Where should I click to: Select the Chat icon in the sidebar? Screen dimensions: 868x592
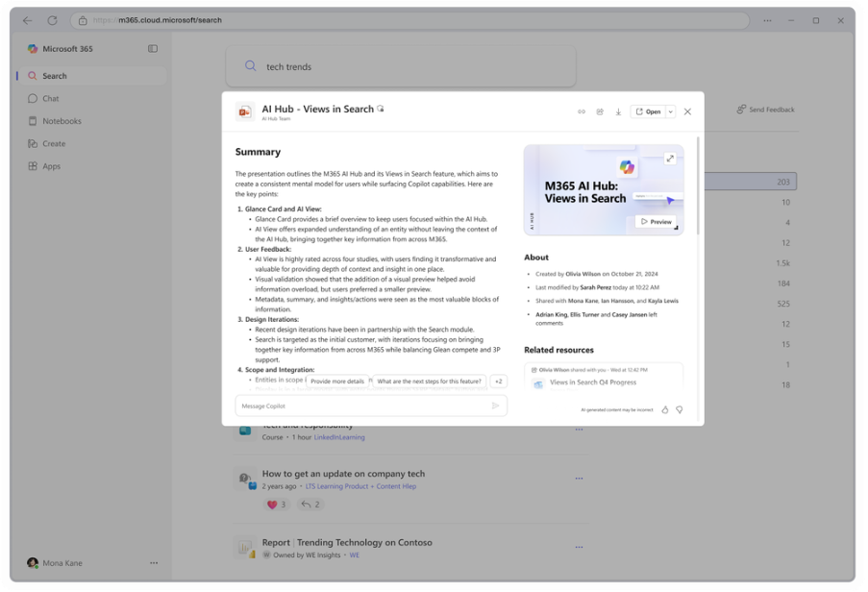tap(34, 98)
